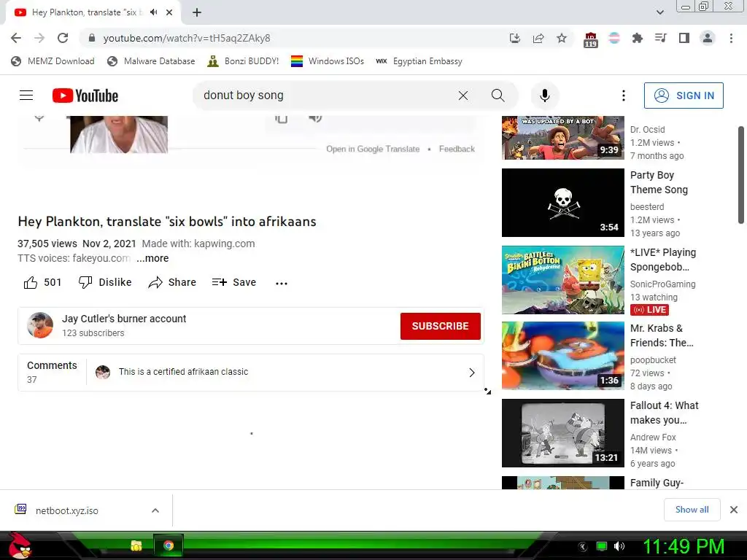Open the YouTube settings three-dot menu
Image resolution: width=747 pixels, height=560 pixels.
623,96
